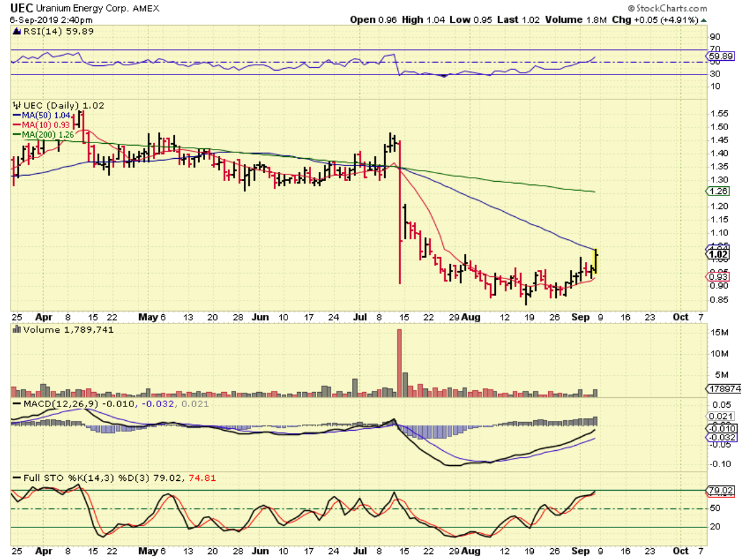Screen dimensions: 741x560
Task: Click the green up triangle after Chg
Action: point(704,20)
